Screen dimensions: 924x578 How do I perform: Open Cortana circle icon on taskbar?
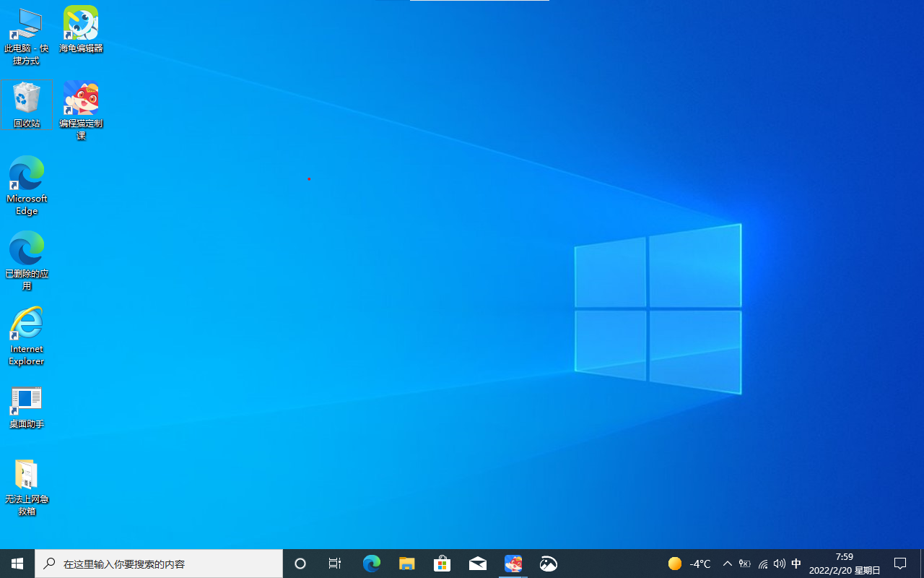[x=300, y=564]
